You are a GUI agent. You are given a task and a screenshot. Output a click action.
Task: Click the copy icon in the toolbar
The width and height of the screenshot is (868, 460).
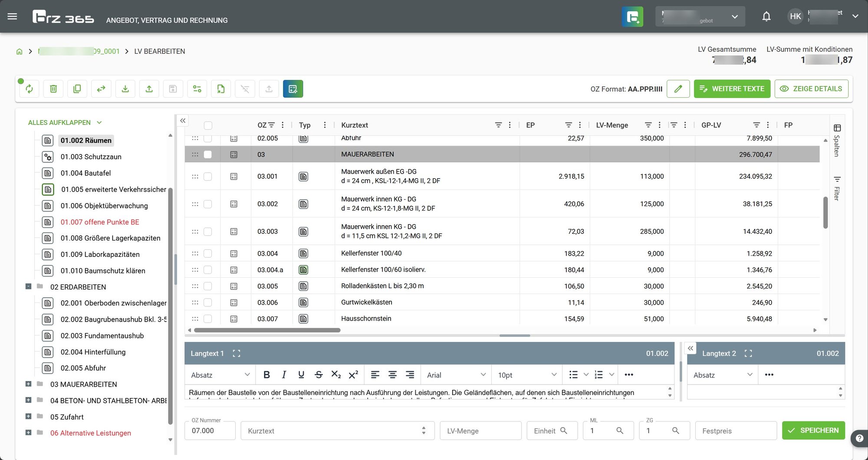point(77,89)
